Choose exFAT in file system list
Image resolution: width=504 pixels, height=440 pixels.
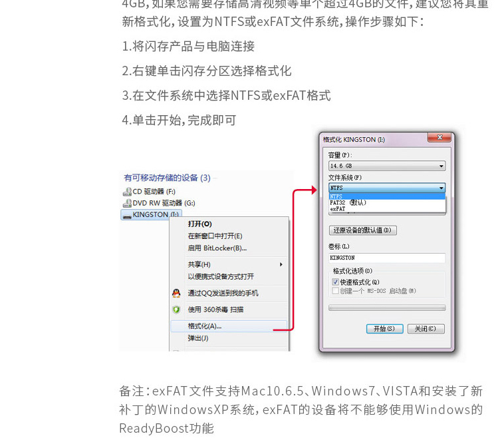[x=387, y=209]
